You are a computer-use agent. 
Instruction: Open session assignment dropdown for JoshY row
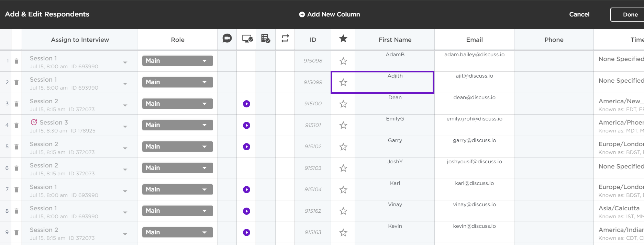(x=125, y=170)
